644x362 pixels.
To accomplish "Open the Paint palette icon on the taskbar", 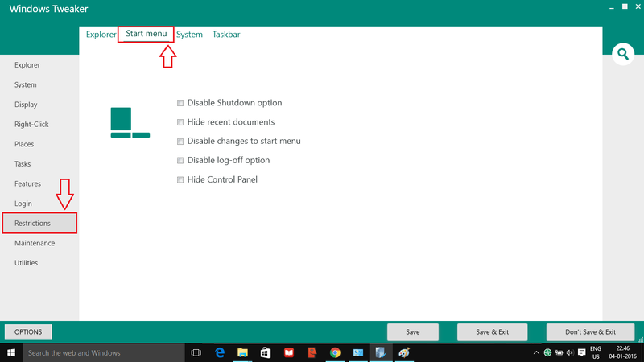I will click(x=404, y=352).
